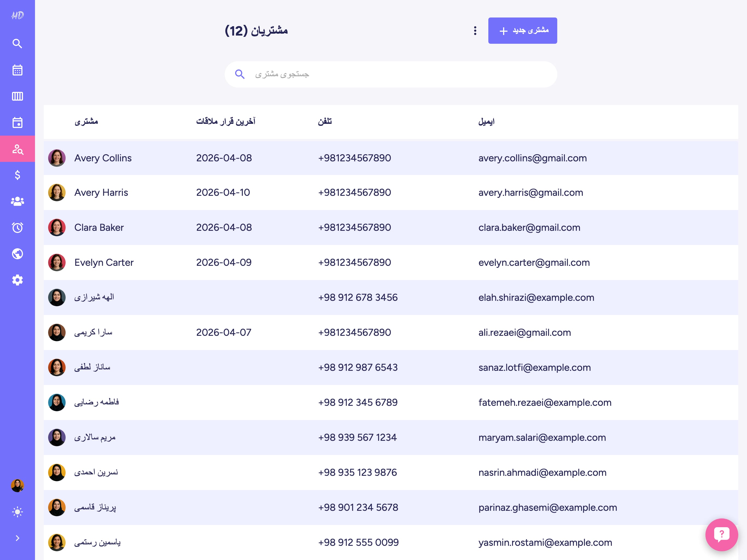Open the search icon in the sidebar
747x560 pixels.
pos(17,43)
